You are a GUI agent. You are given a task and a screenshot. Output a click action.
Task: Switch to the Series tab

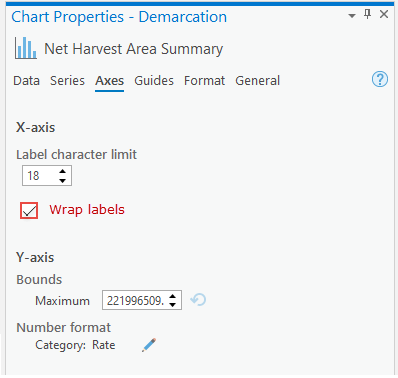[x=67, y=81]
